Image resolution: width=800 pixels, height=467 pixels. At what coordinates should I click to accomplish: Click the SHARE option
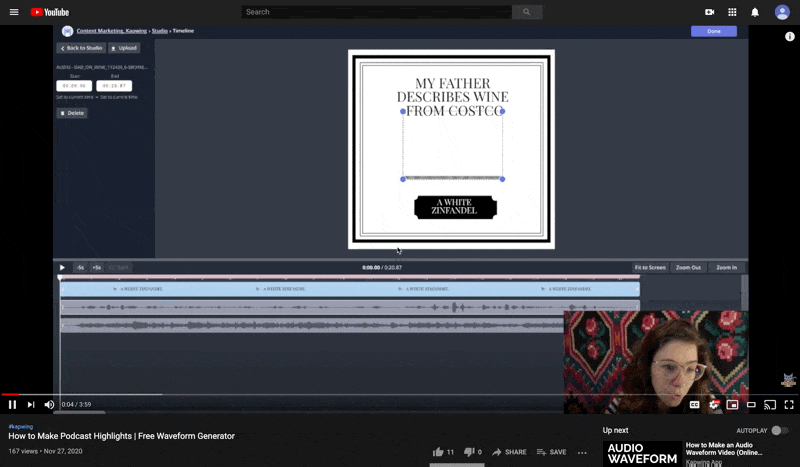[509, 452]
